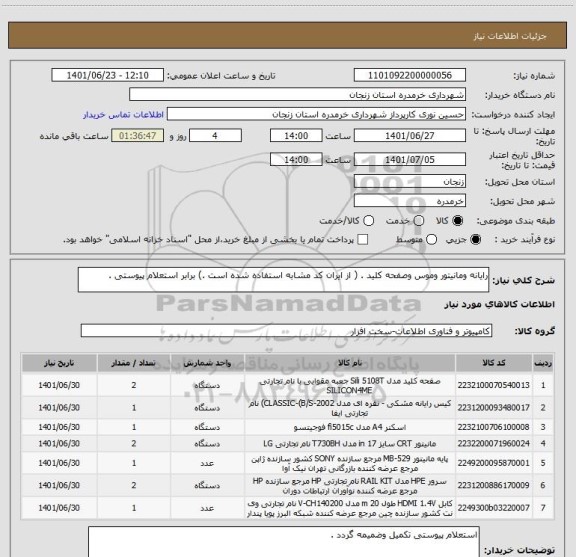Click the request creator field حسین نوری
The height and width of the screenshot is (557, 576).
point(316,115)
